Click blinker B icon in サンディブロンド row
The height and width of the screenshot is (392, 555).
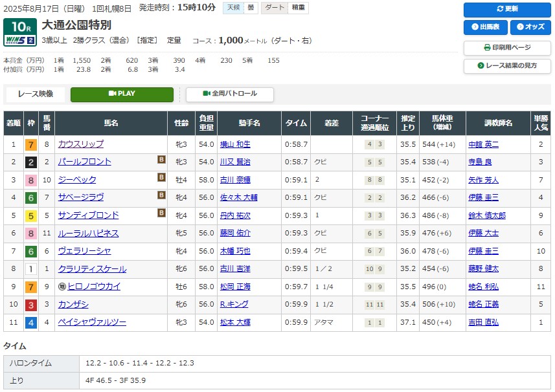click(x=161, y=213)
